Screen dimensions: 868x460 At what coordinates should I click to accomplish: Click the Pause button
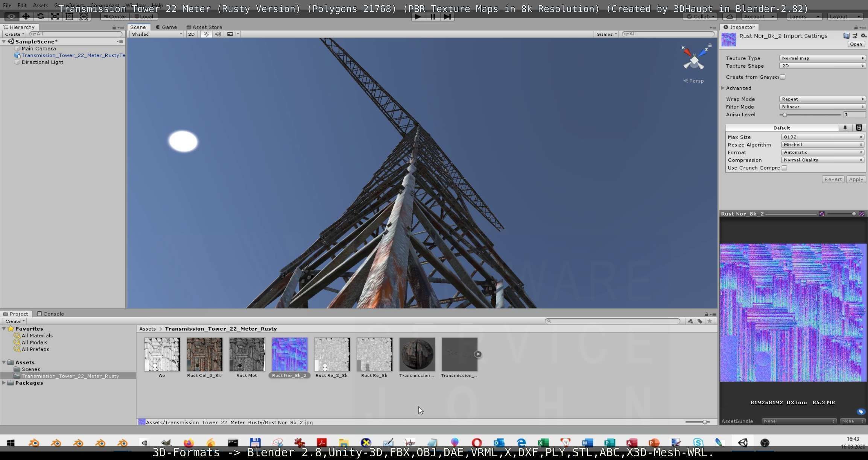tap(433, 17)
